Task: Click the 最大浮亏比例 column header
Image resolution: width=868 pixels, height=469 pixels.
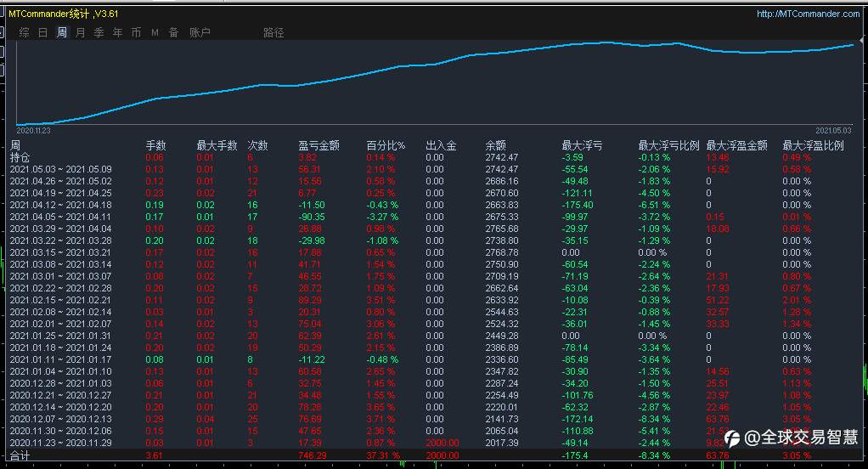Action: pos(668,145)
